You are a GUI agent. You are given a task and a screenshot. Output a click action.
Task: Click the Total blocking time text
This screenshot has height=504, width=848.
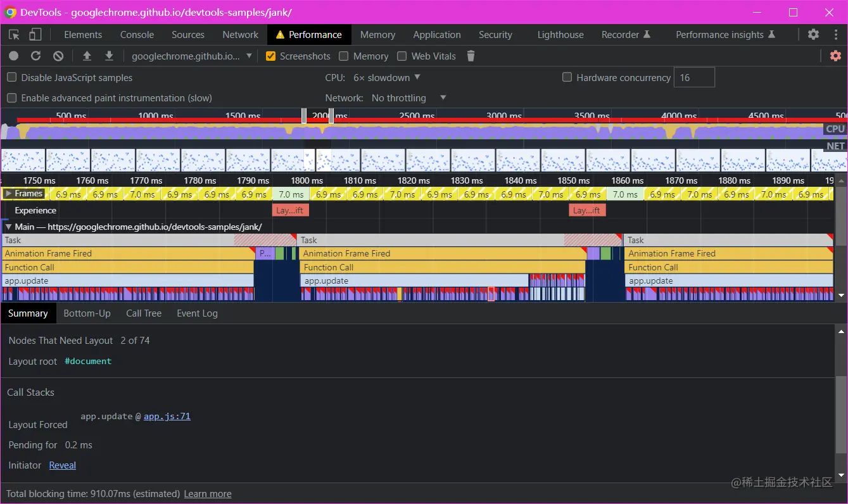(93, 494)
